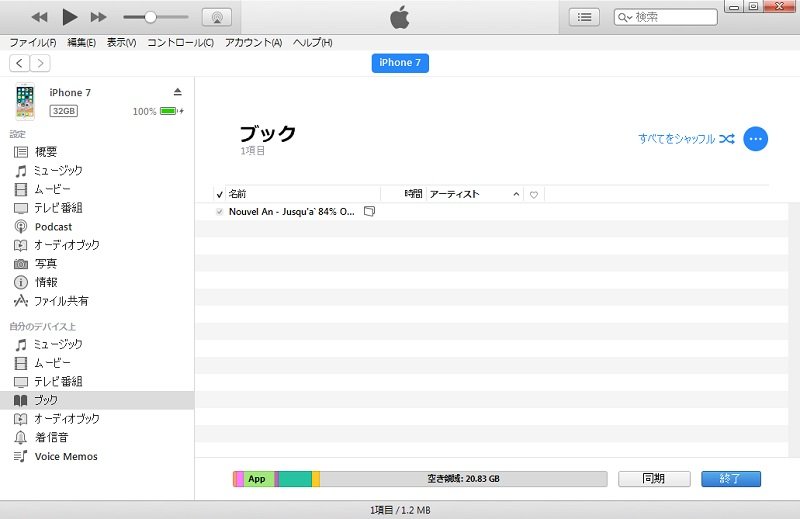The width and height of the screenshot is (800, 519).
Task: Click the Apple logo display
Action: coord(400,17)
